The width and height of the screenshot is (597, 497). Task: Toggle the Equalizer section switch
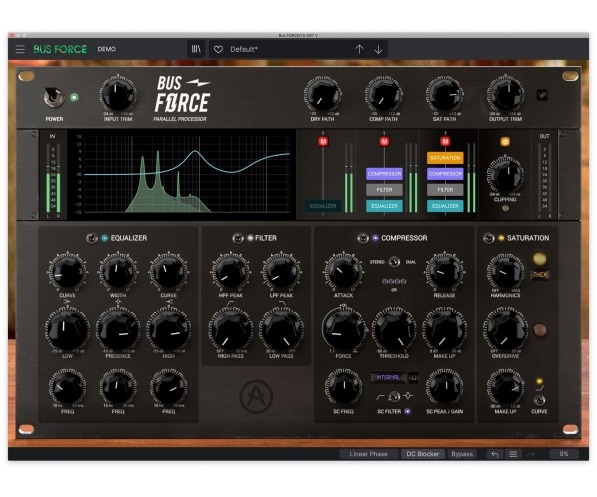tap(91, 238)
